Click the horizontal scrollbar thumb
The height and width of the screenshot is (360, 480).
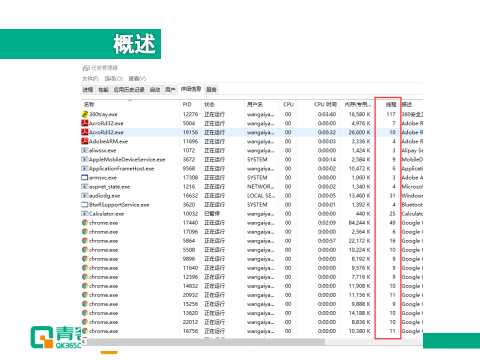tap(206, 342)
